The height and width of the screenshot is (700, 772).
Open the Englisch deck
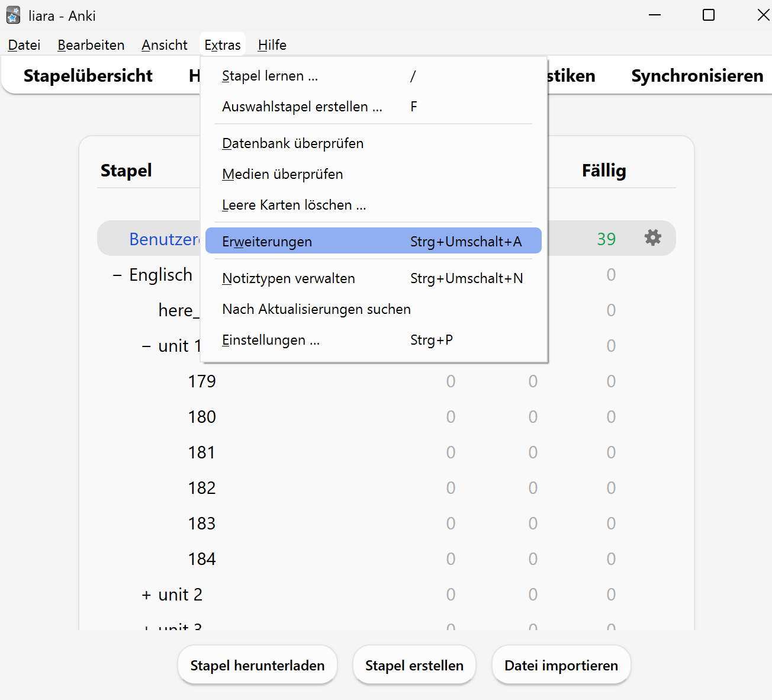coord(161,275)
